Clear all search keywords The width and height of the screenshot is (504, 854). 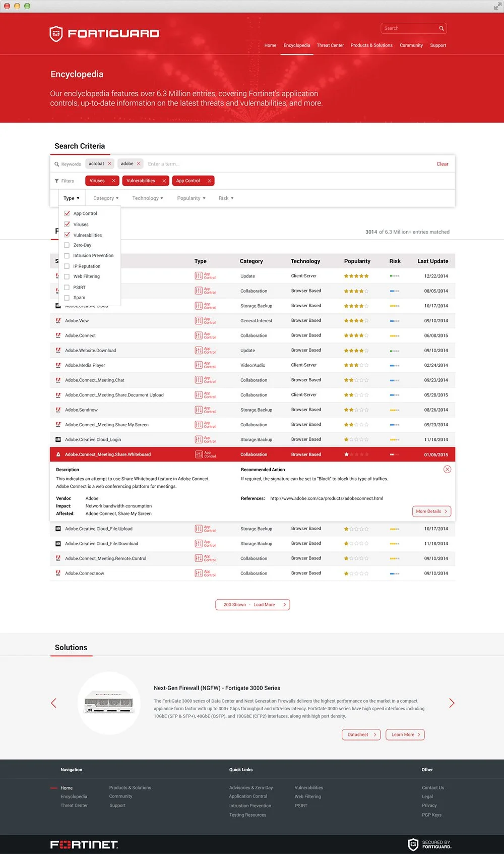pos(443,164)
